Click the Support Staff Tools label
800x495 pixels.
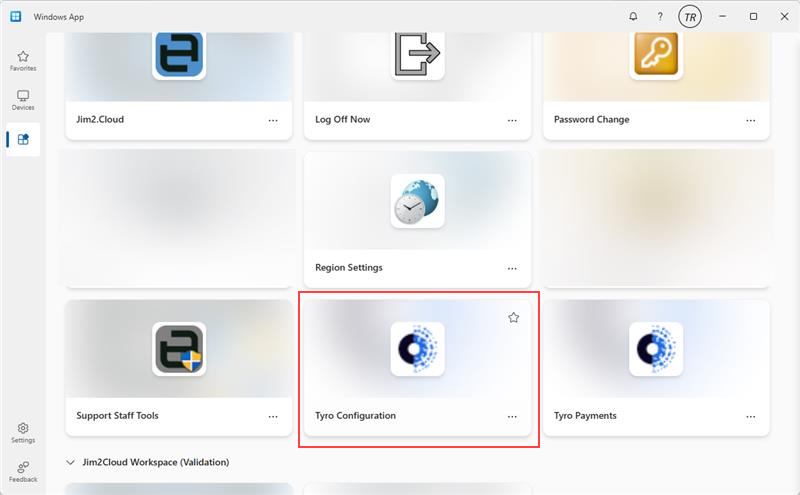coord(117,415)
